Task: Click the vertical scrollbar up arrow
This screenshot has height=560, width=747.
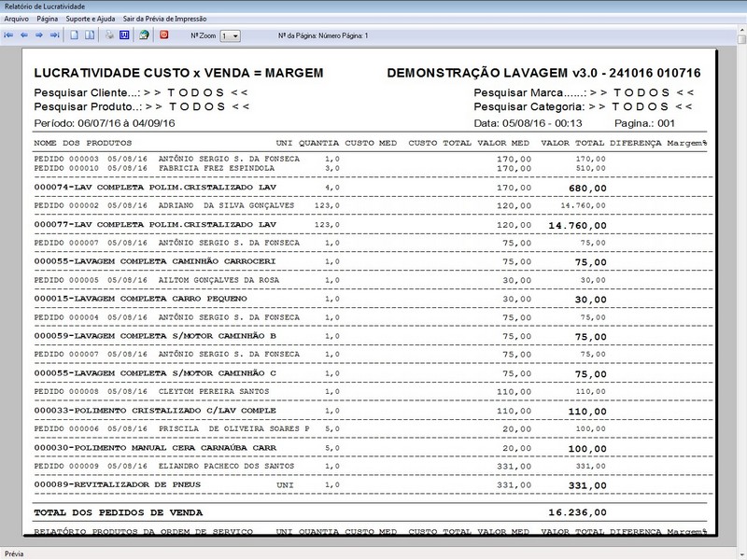Action: (741, 31)
